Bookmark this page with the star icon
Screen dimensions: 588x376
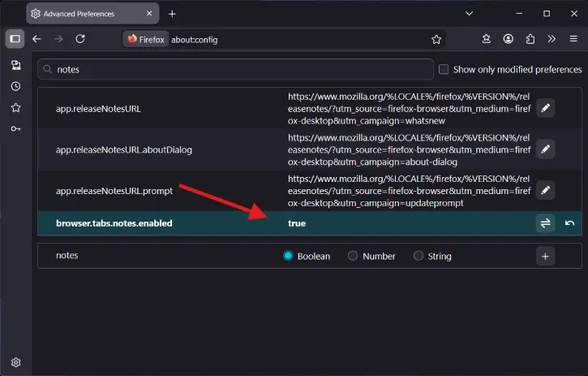click(436, 40)
